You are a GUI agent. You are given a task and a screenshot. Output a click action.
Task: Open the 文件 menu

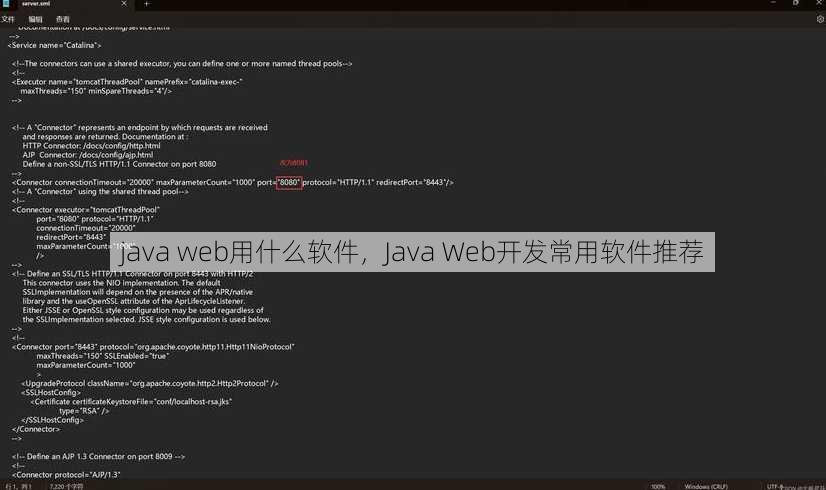8,19
